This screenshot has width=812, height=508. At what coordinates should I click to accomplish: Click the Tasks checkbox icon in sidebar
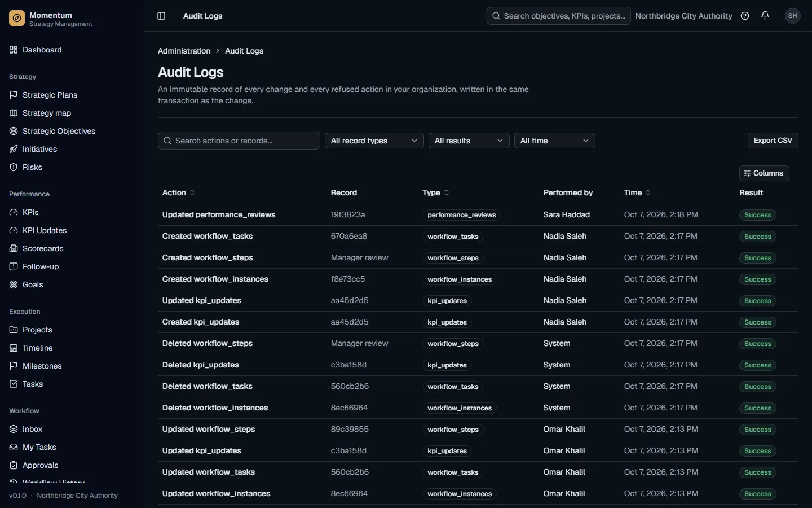tap(14, 384)
